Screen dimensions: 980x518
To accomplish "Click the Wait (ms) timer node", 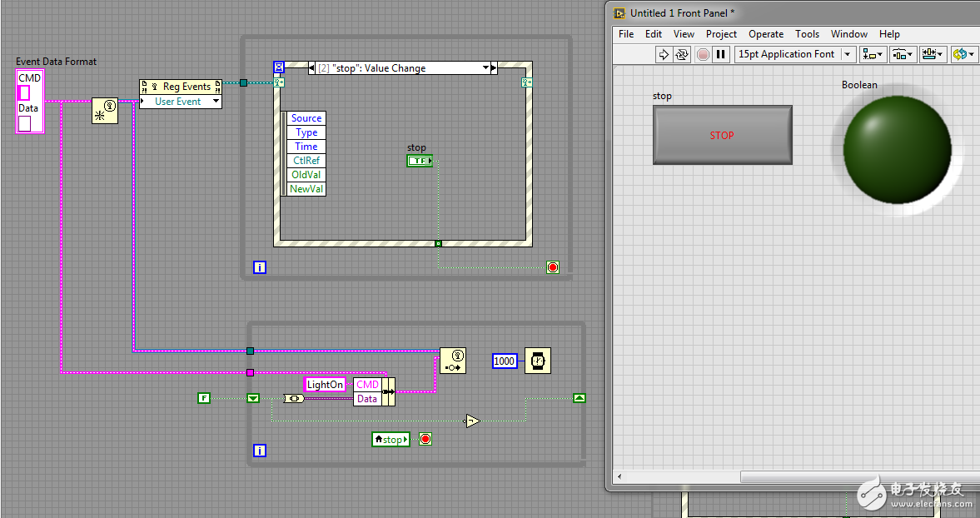I will click(x=538, y=361).
